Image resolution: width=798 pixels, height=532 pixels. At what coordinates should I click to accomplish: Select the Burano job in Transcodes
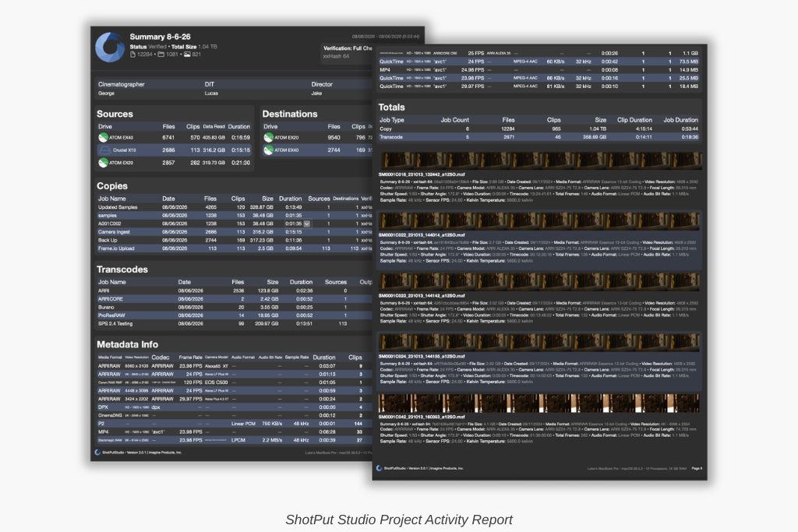click(x=106, y=307)
